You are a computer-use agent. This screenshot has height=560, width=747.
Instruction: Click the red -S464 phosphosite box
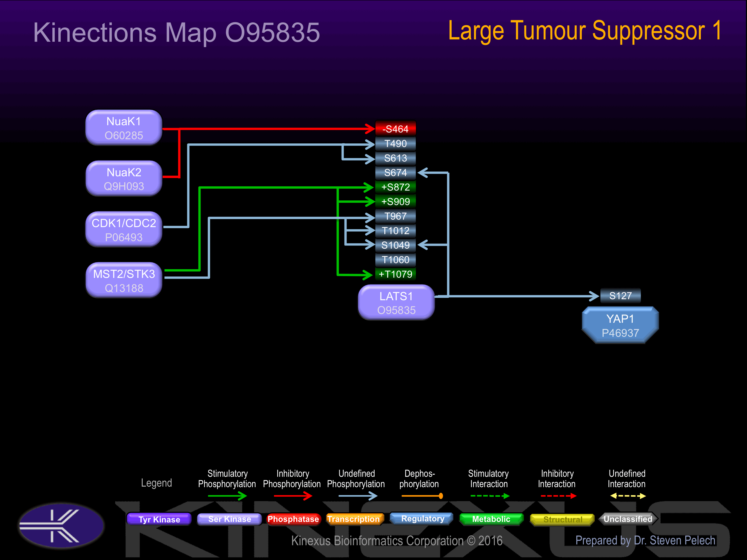(x=396, y=129)
